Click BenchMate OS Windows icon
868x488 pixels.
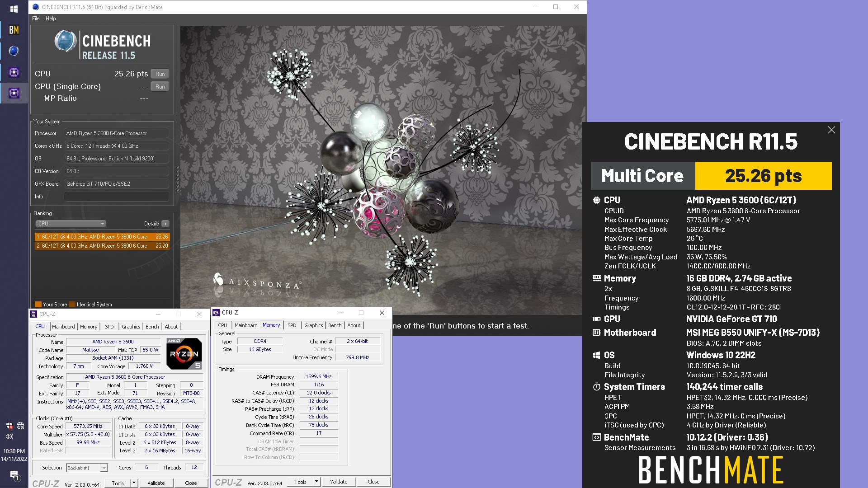(596, 355)
